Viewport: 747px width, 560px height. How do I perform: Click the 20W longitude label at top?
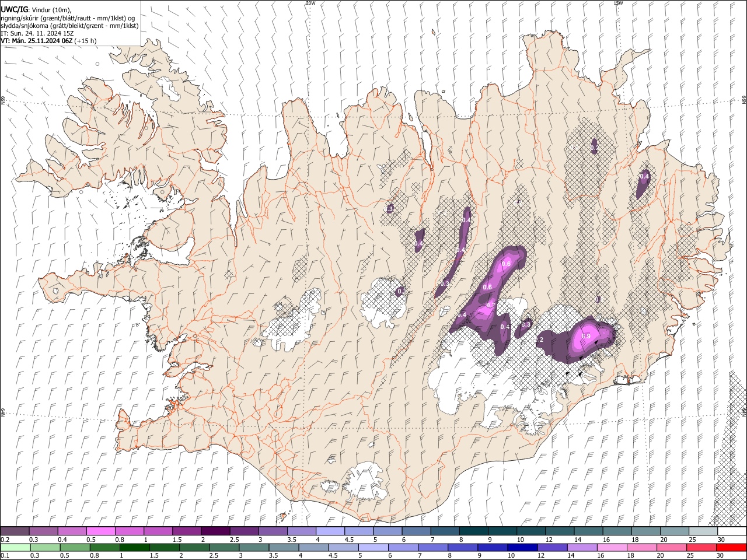310,3
